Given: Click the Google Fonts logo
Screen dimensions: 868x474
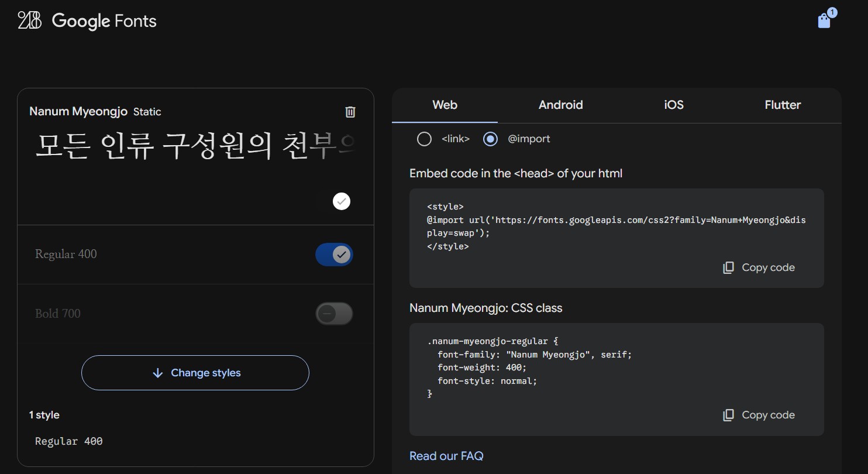Looking at the screenshot, I should pos(30,21).
